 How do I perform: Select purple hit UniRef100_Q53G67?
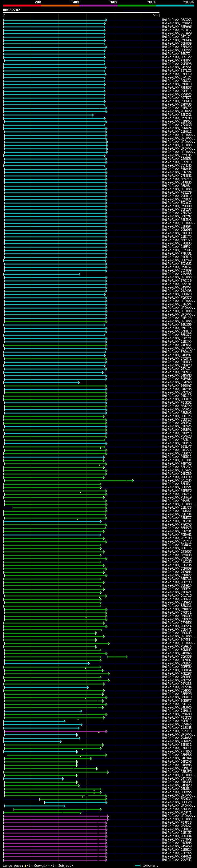[x=177, y=826]
